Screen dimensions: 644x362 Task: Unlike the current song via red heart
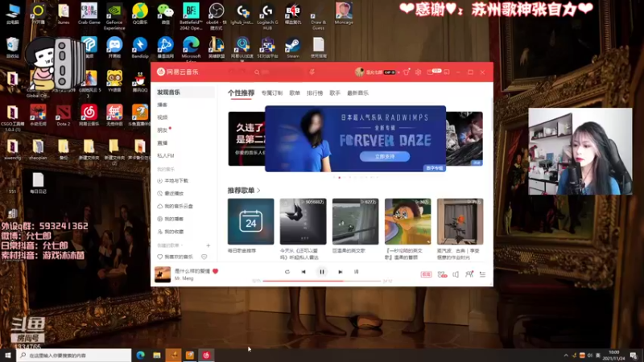(x=215, y=271)
